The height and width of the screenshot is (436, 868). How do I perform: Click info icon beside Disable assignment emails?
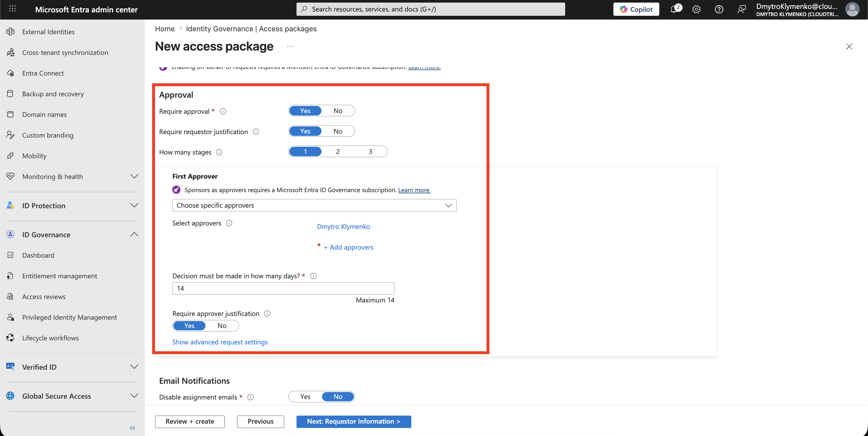pyautogui.click(x=250, y=397)
